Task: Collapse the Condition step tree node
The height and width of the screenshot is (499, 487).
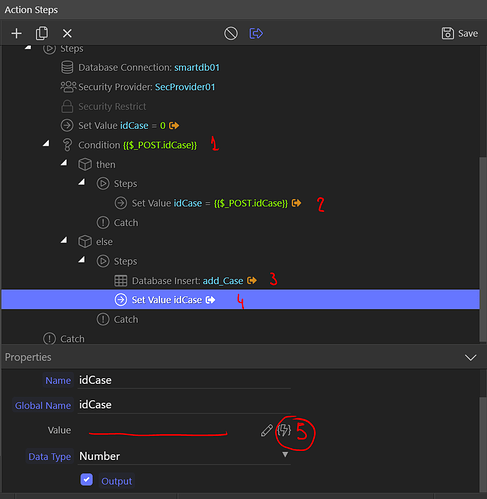Action: (x=46, y=143)
